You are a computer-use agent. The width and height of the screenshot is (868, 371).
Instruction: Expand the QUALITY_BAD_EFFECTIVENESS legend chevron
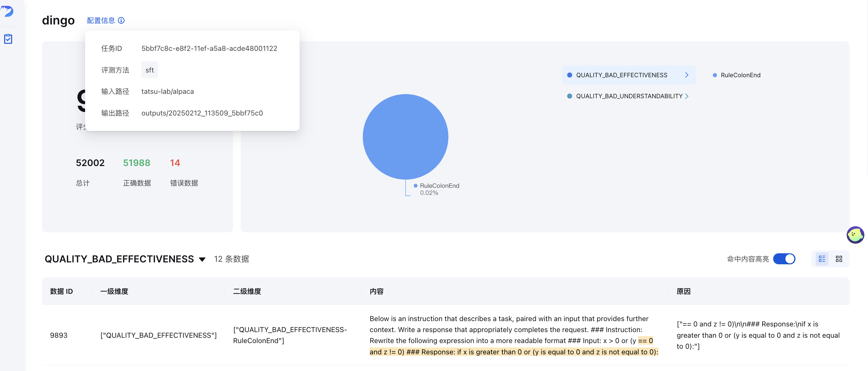686,75
